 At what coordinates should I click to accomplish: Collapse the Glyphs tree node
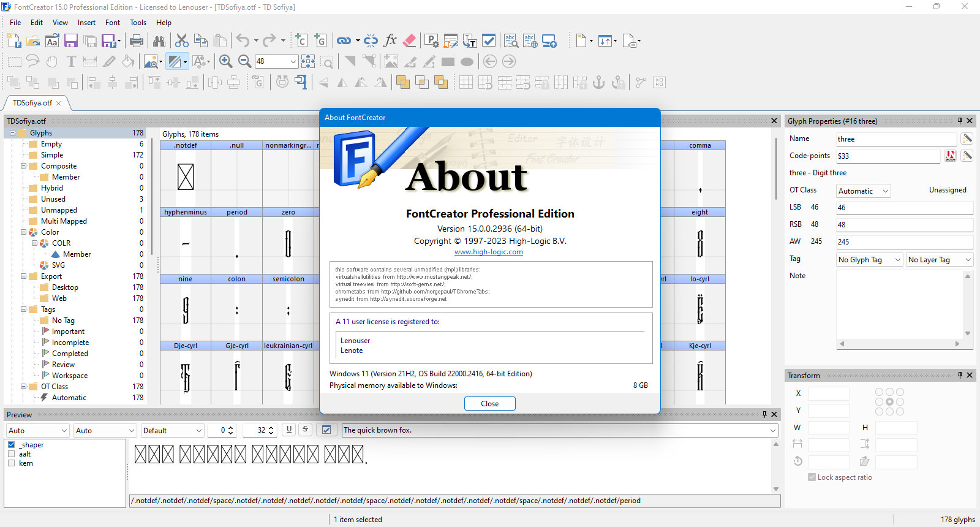coord(12,133)
